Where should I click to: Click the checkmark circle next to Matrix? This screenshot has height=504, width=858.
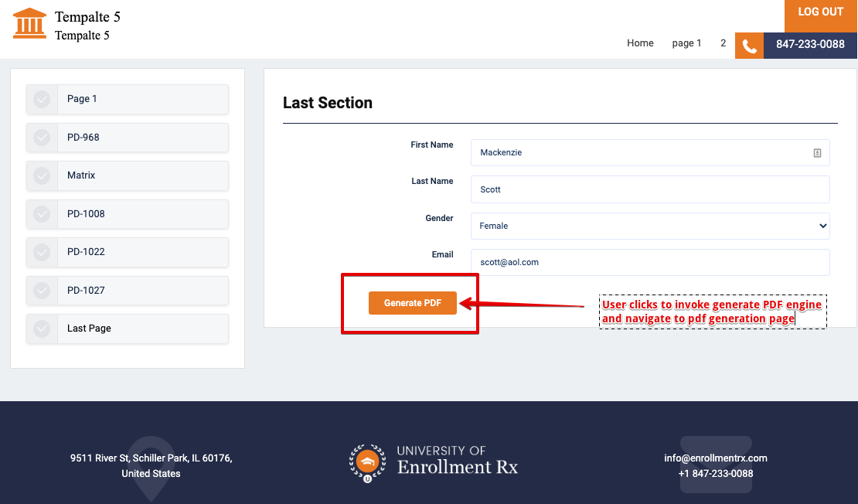pos(43,175)
